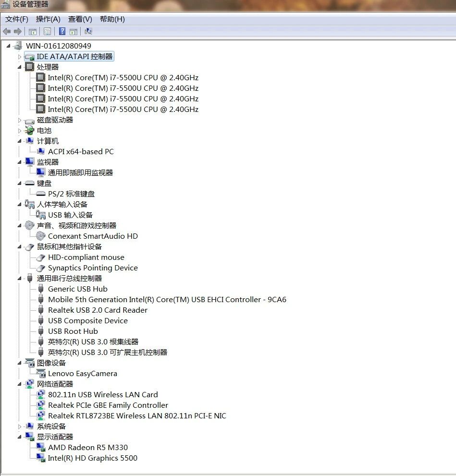Click the 网络适配器 network category icon

point(29,384)
